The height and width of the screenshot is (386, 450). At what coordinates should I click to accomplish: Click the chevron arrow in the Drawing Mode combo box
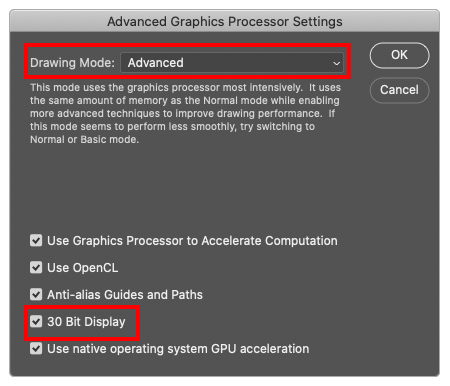[336, 63]
